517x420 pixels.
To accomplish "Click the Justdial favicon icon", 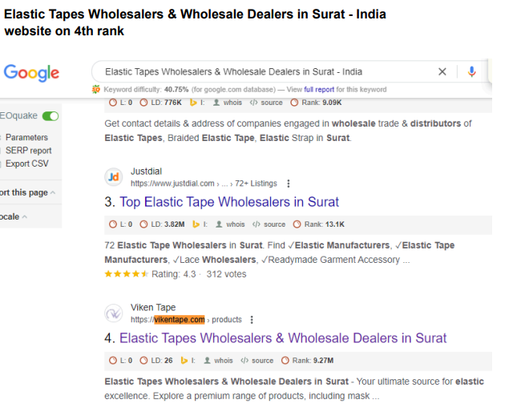I will (x=114, y=177).
